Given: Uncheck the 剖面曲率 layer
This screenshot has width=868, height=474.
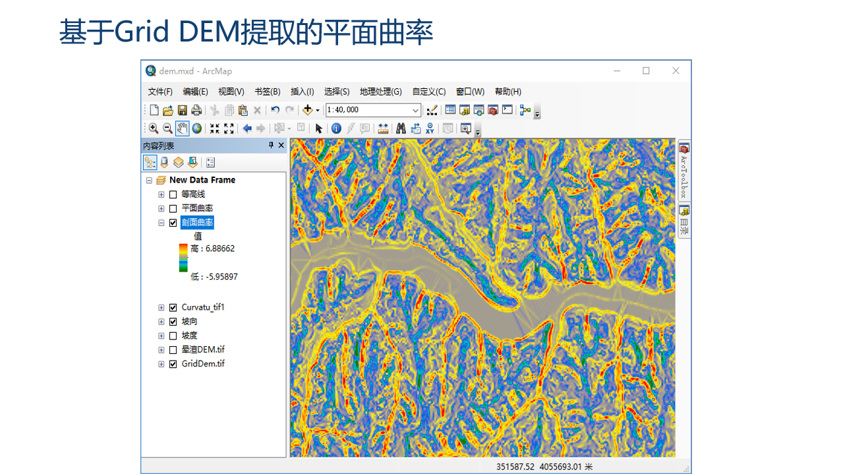Looking at the screenshot, I should point(173,223).
